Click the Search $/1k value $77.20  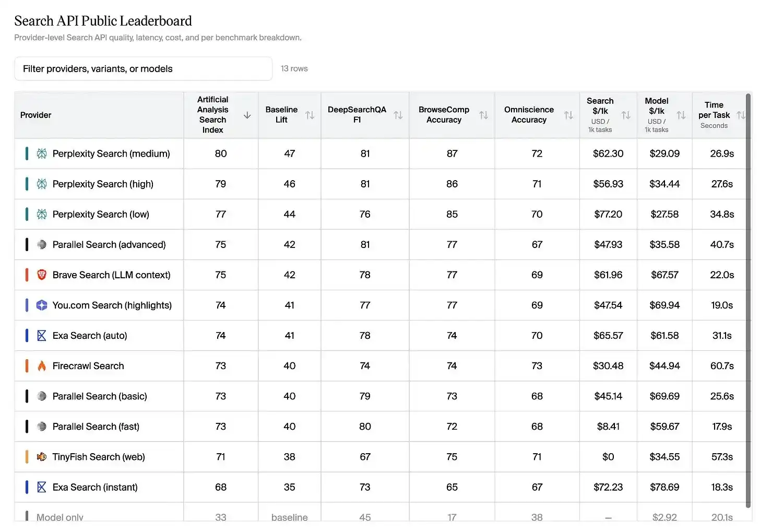608,214
